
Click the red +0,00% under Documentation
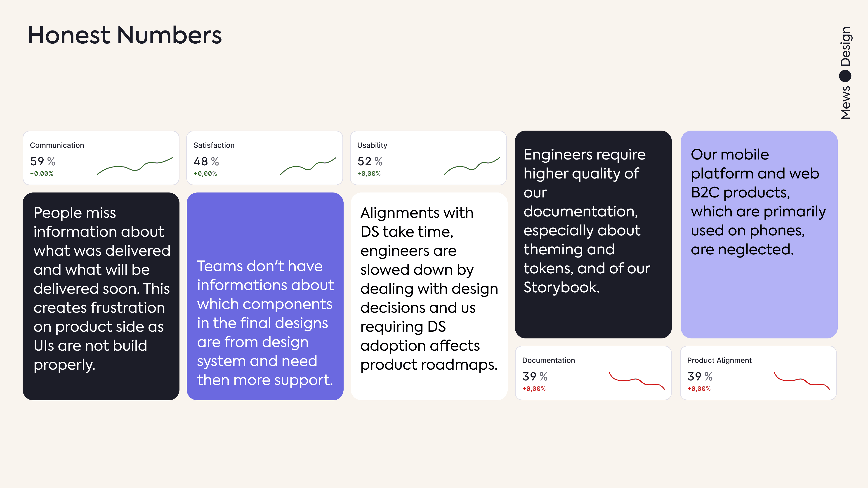click(534, 389)
